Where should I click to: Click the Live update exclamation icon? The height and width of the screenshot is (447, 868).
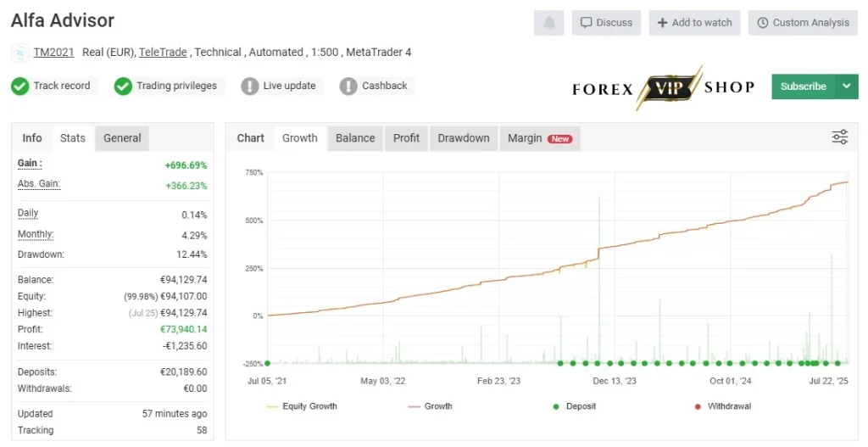pyautogui.click(x=250, y=86)
